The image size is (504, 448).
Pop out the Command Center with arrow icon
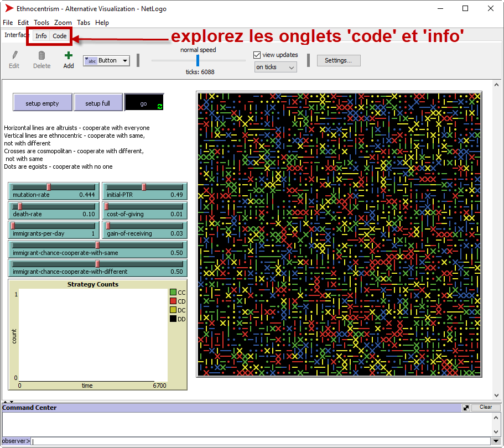[466, 408]
